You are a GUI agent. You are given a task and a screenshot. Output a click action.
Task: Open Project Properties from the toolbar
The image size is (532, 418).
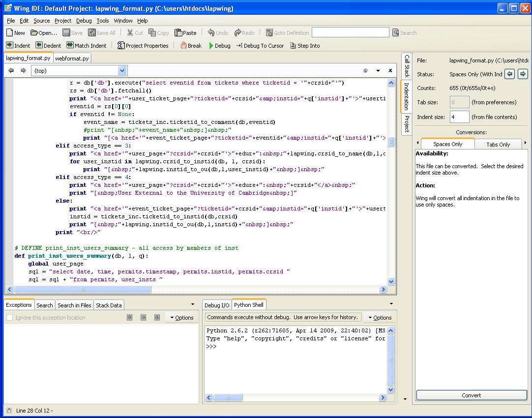(143, 45)
